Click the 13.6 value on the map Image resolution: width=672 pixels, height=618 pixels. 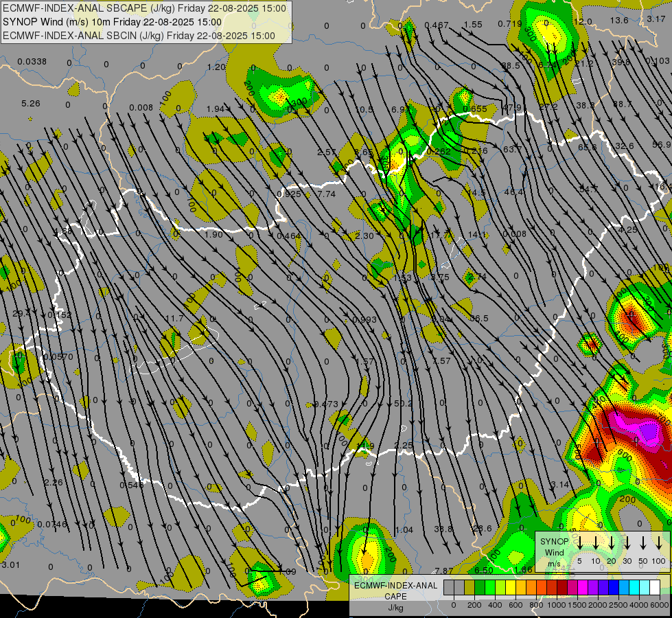pos(619,20)
